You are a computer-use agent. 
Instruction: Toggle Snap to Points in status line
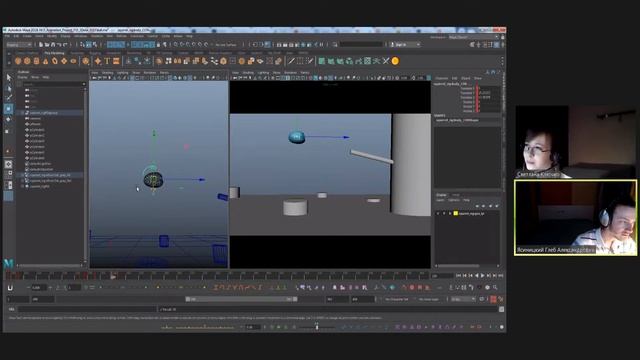pos(188,44)
